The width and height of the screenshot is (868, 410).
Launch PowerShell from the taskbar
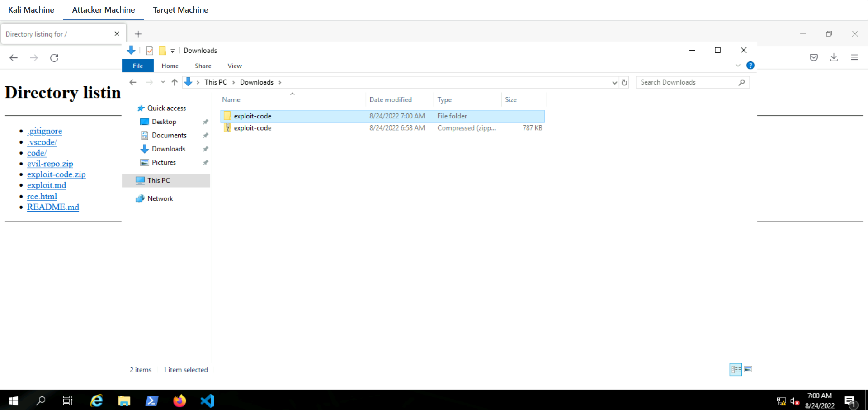tap(151, 401)
